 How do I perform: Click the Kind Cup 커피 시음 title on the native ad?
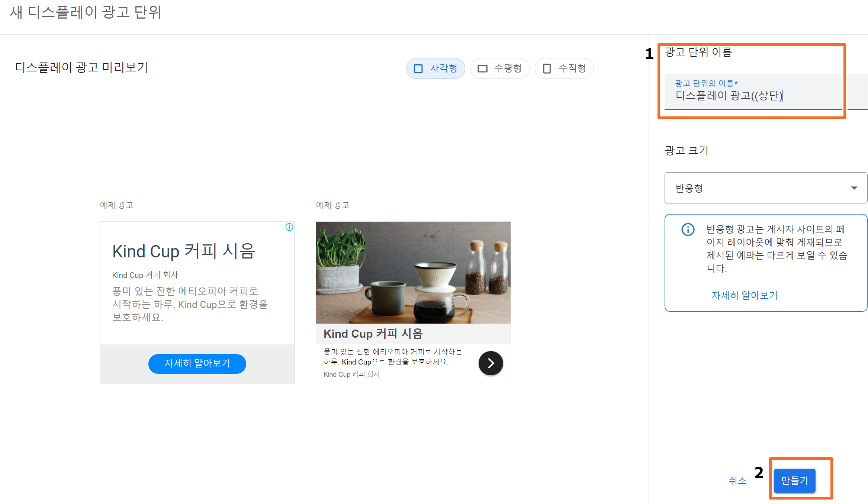pos(373,334)
